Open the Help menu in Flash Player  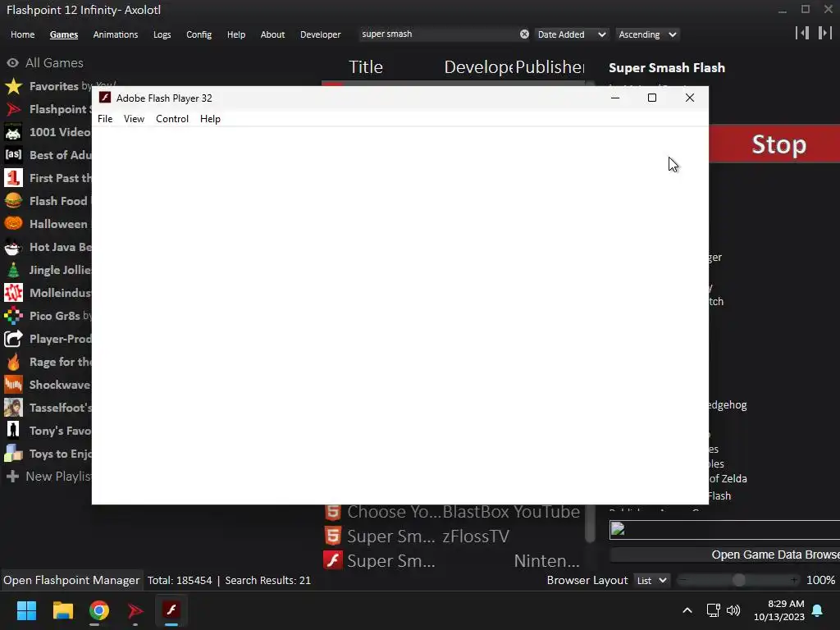[210, 119]
